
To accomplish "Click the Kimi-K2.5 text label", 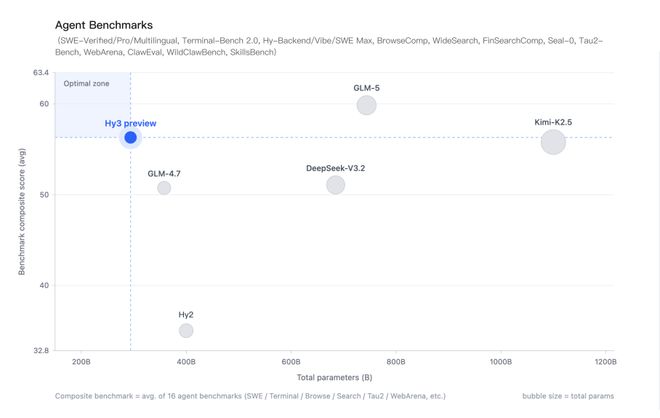I will pos(553,122).
